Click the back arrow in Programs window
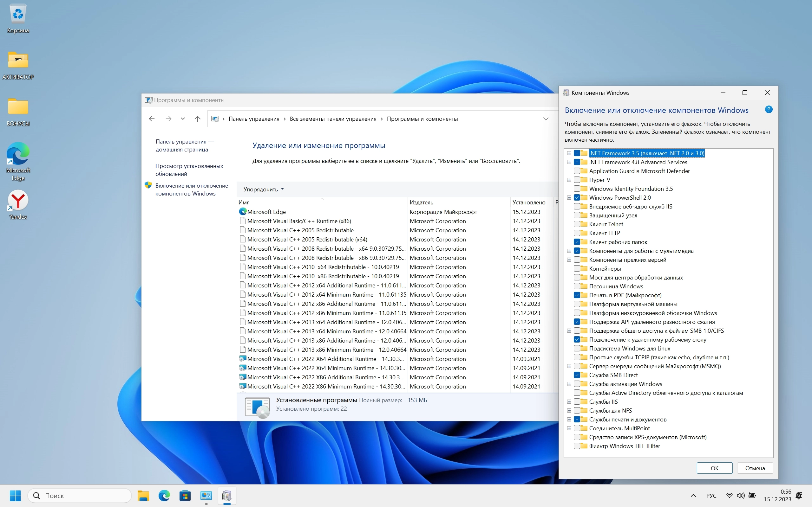812x507 pixels. [x=152, y=119]
